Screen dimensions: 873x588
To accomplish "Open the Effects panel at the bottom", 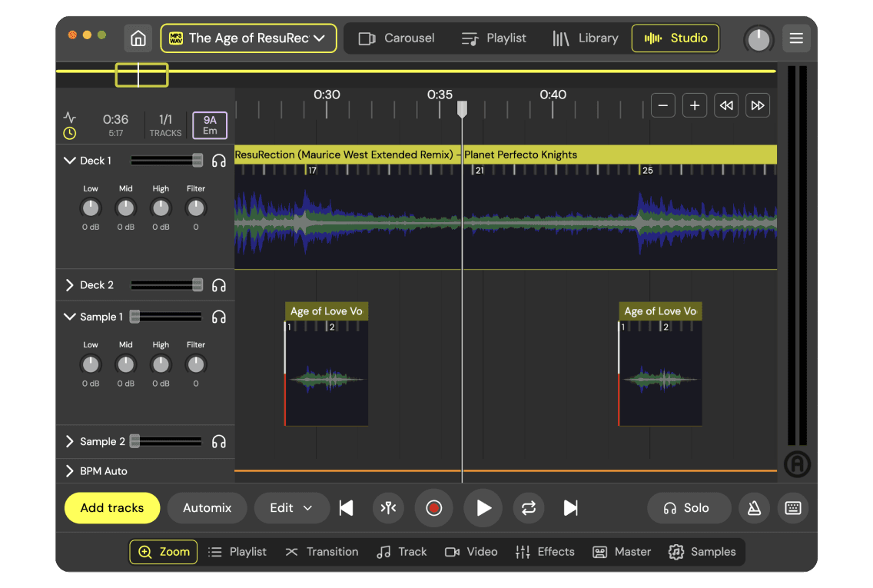I will [x=545, y=551].
